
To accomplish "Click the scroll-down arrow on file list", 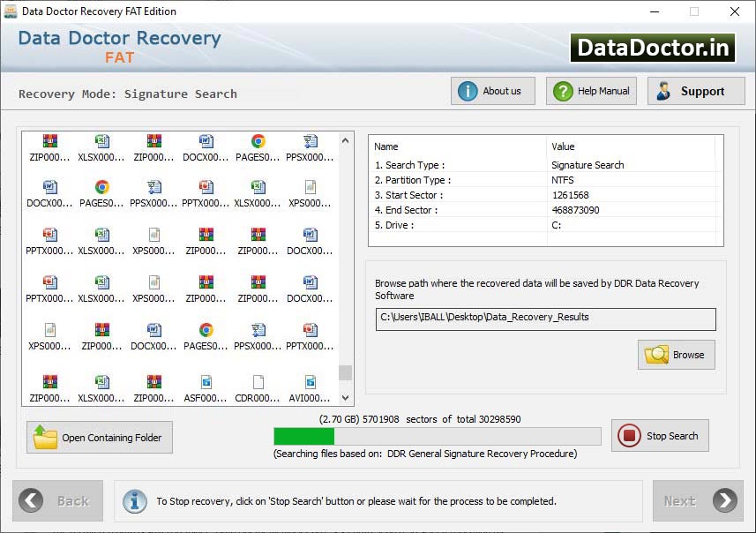I will 344,397.
